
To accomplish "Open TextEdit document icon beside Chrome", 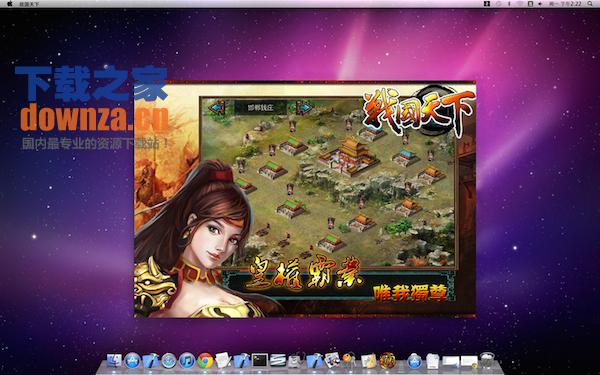I will [x=223, y=360].
